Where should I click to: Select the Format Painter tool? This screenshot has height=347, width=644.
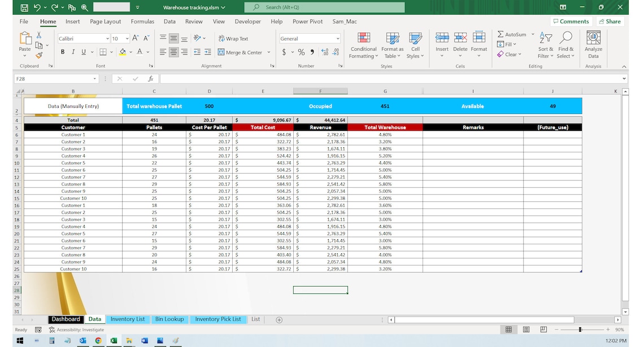coord(39,55)
